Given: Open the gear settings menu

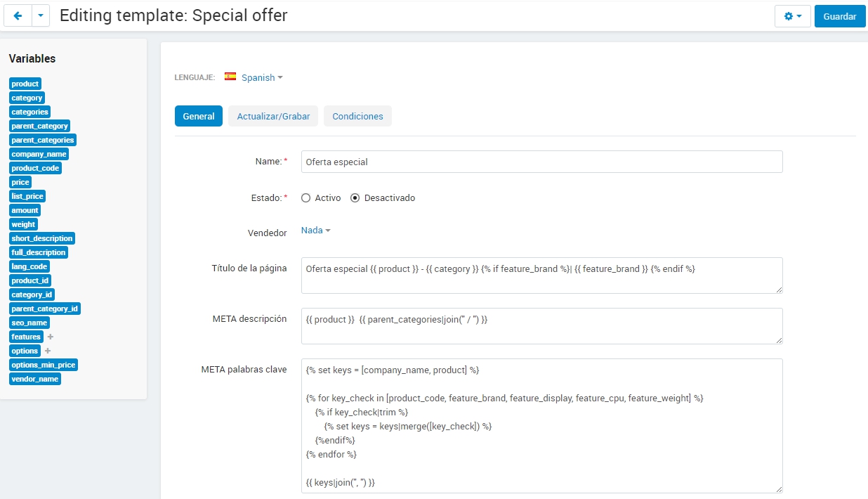Looking at the screenshot, I should (793, 16).
